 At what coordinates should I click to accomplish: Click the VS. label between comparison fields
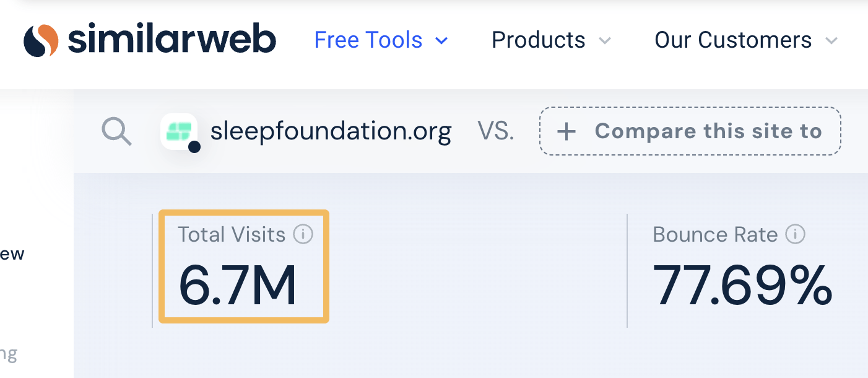click(495, 131)
